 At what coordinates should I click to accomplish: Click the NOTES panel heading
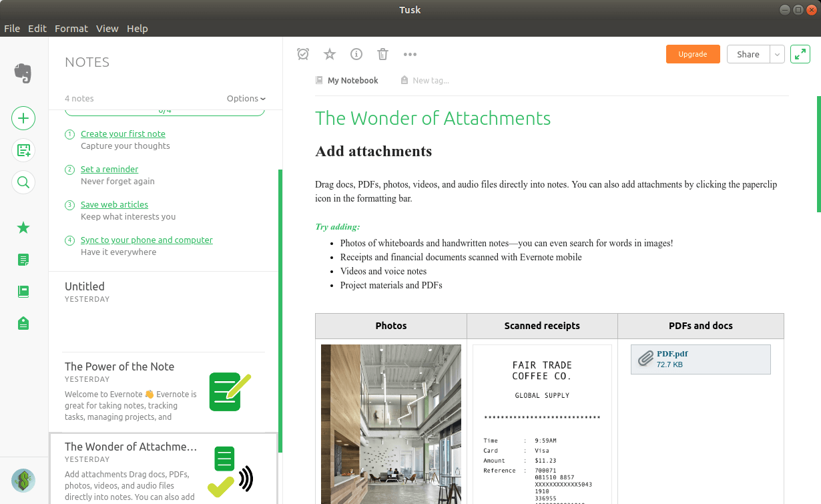coord(87,62)
